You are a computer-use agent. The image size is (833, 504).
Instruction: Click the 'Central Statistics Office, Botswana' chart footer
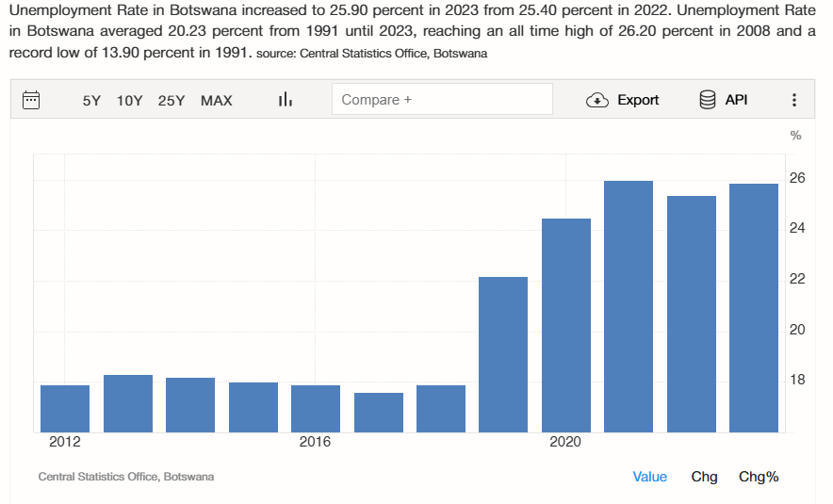(x=126, y=477)
